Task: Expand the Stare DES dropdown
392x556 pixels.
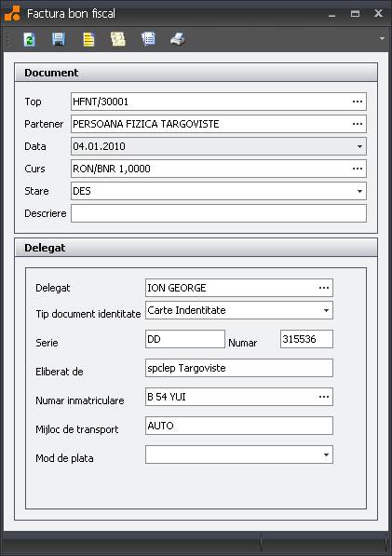Action: [x=359, y=191]
